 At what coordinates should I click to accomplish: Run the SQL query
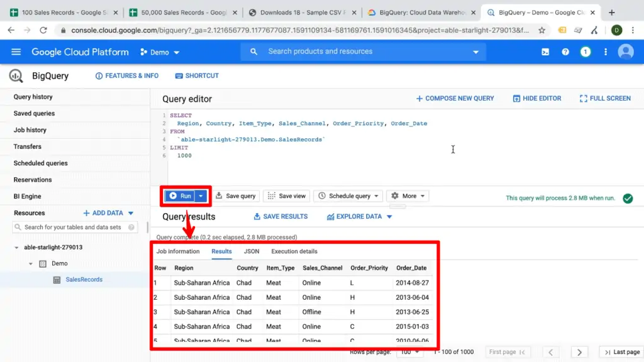[x=180, y=195]
